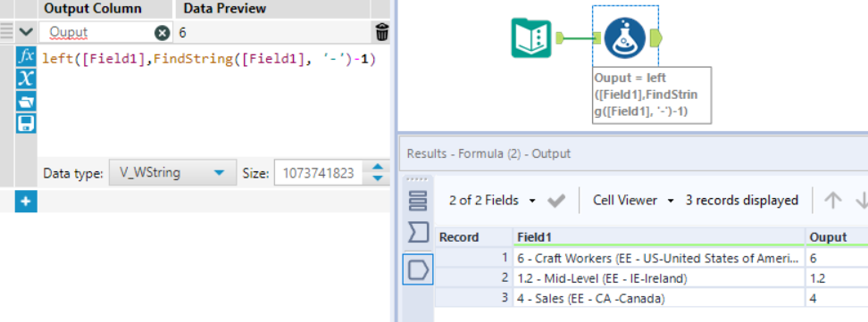The height and width of the screenshot is (322, 868).
Task: Grab the expression reorder handle
Action: (x=6, y=32)
